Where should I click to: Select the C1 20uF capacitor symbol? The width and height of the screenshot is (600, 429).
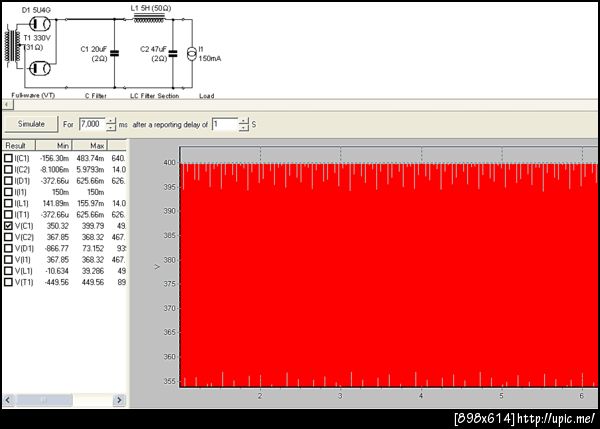click(114, 53)
